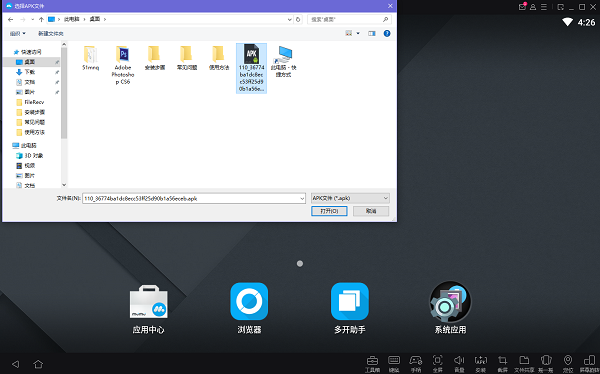The width and height of the screenshot is (600, 374).
Task: Select the APK file 110_36774ba1dc8ec
Action: [251, 68]
